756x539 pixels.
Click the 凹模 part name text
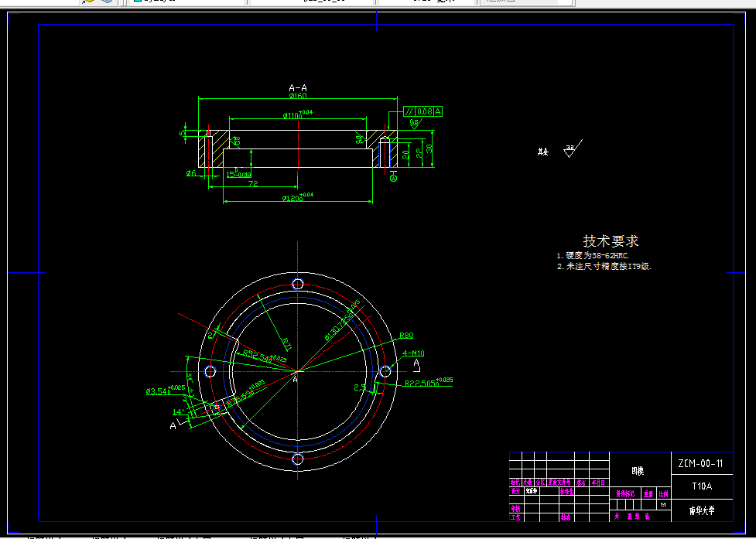[x=638, y=471]
